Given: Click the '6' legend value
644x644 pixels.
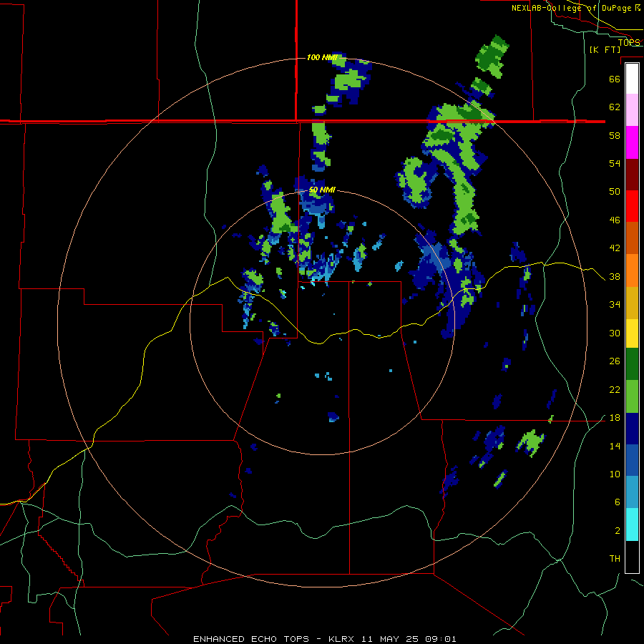Looking at the screenshot, I should point(618,502).
